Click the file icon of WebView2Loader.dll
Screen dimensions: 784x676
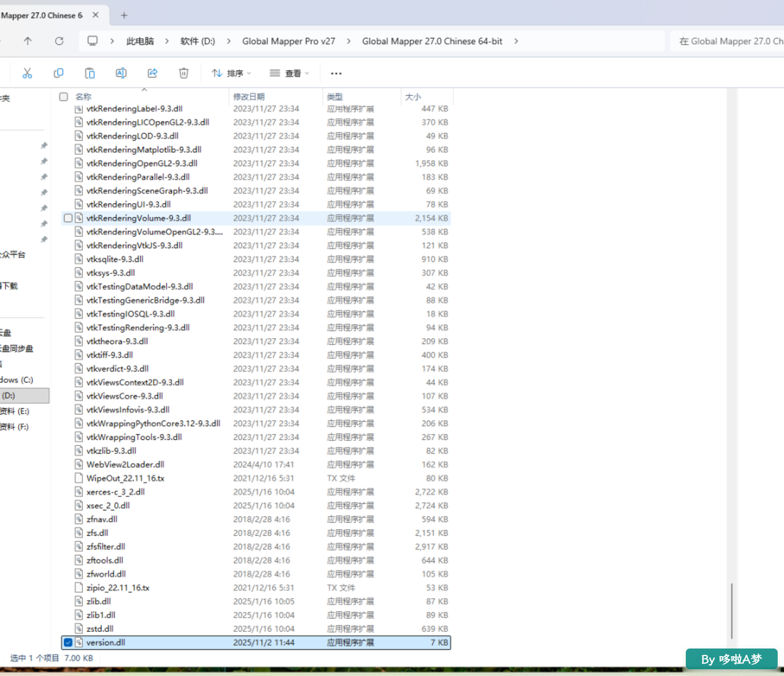click(x=79, y=465)
